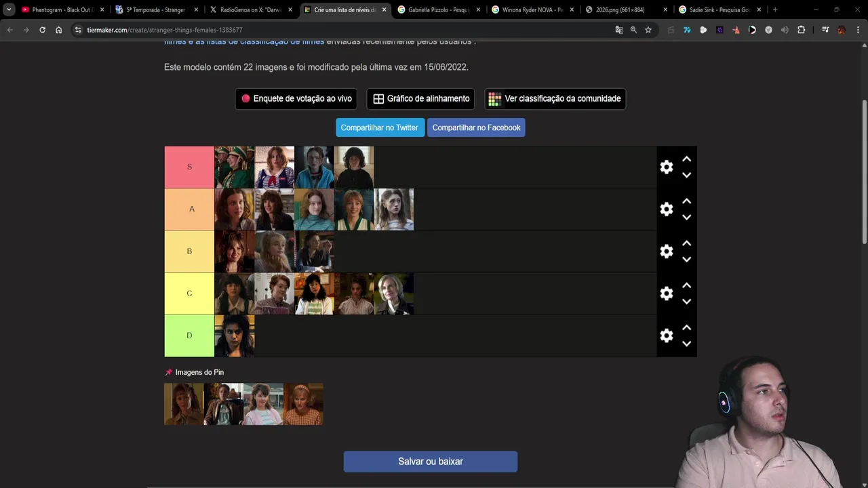
Task: Close the tiermaker tab
Action: coord(384,9)
